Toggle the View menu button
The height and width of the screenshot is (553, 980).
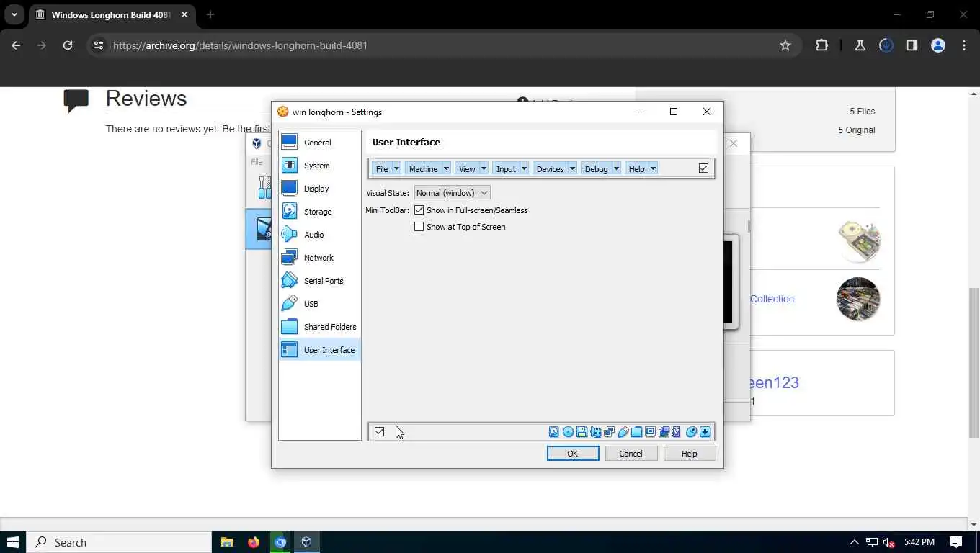(467, 168)
